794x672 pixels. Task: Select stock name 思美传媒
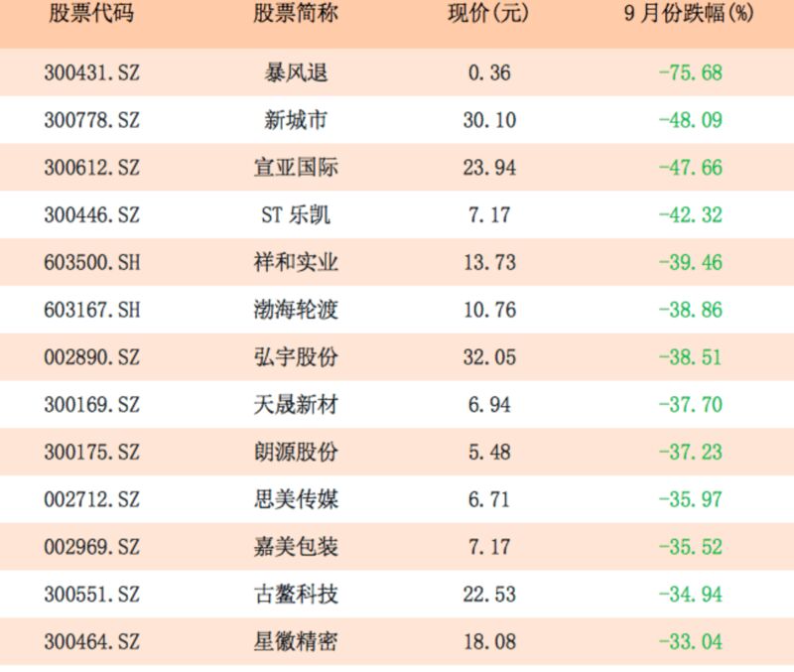tap(296, 500)
